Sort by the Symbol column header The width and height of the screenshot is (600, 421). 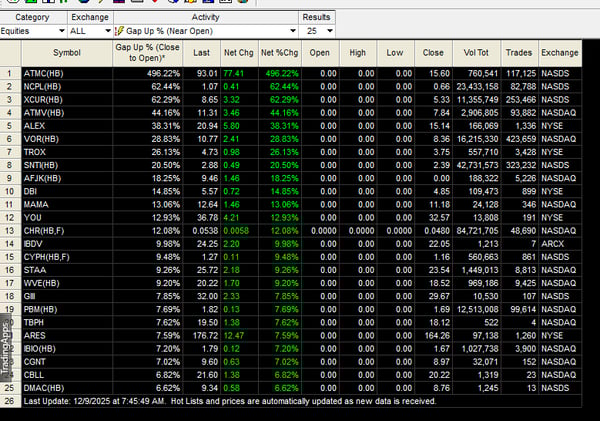coord(67,53)
